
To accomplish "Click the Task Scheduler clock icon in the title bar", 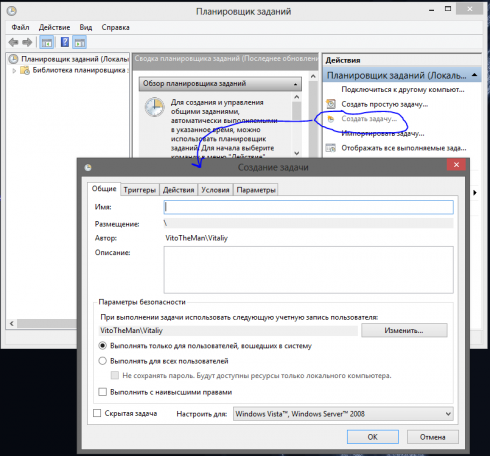I will tap(12, 11).
